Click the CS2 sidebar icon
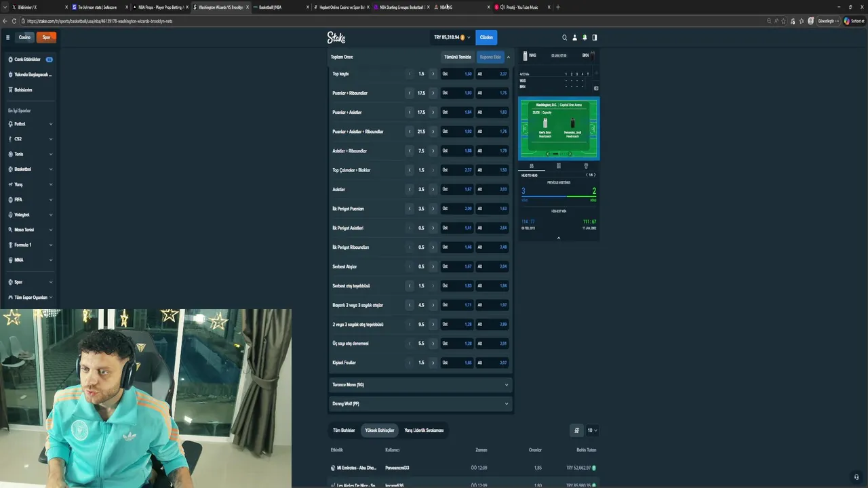Screen dimensions: 868x488 point(10,139)
